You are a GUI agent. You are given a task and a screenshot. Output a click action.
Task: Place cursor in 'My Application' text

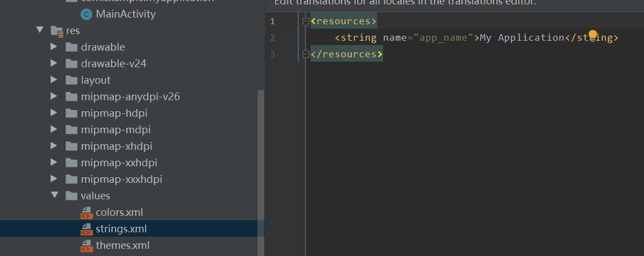point(521,38)
